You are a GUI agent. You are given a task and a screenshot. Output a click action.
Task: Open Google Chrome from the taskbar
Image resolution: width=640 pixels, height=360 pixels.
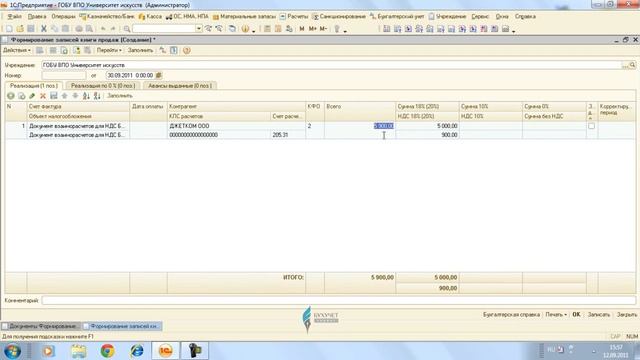tap(107, 351)
